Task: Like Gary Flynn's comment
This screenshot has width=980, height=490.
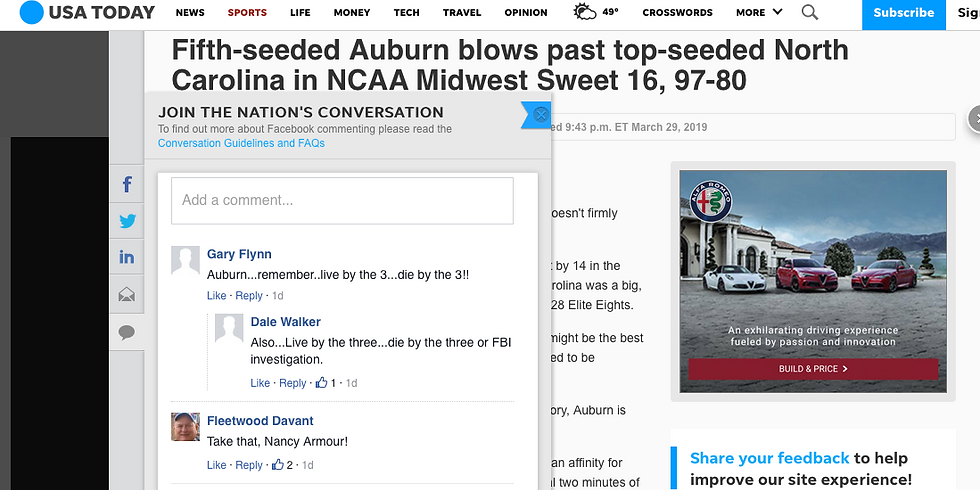Action: coord(216,296)
